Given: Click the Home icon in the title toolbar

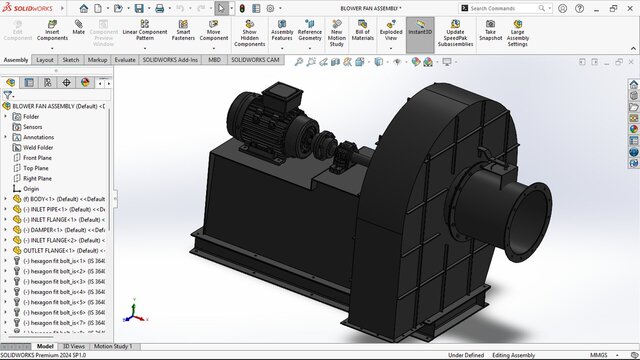Looking at the screenshot, I should [84, 8].
